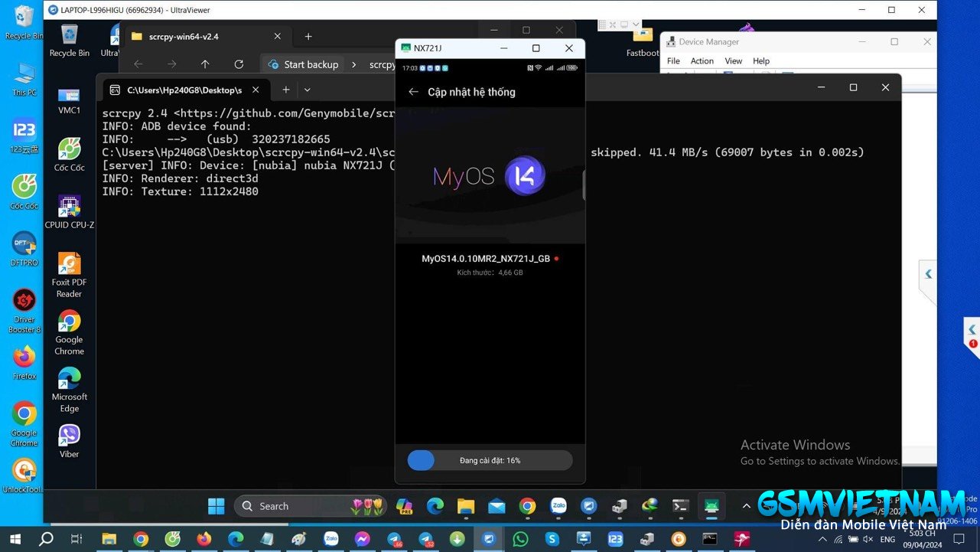This screenshot has height=552, width=980.
Task: Click Explorer's forward navigation arrow
Action: [x=171, y=64]
